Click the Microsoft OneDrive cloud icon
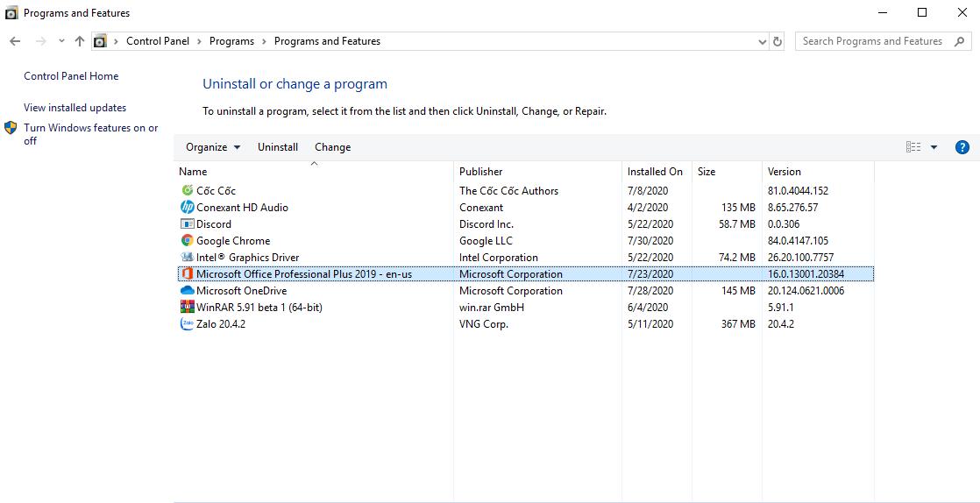This screenshot has height=503, width=980. click(187, 291)
